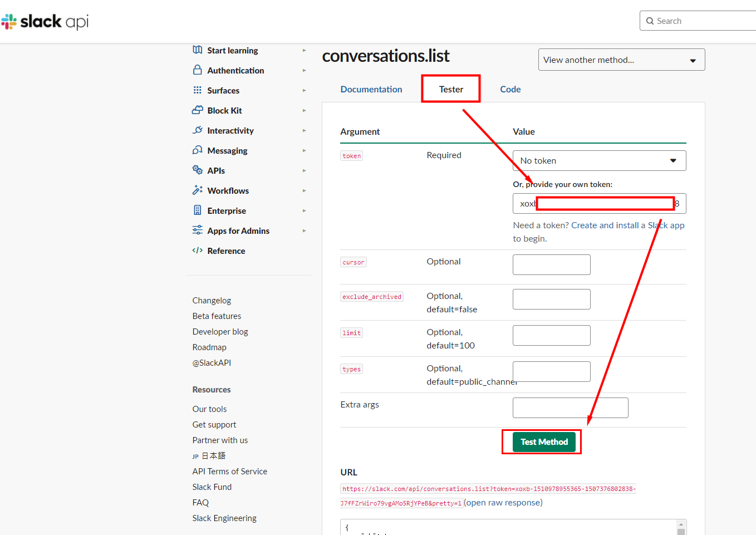Image resolution: width=756 pixels, height=535 pixels.
Task: Expand the Enterprise section arrow
Action: [x=304, y=211]
